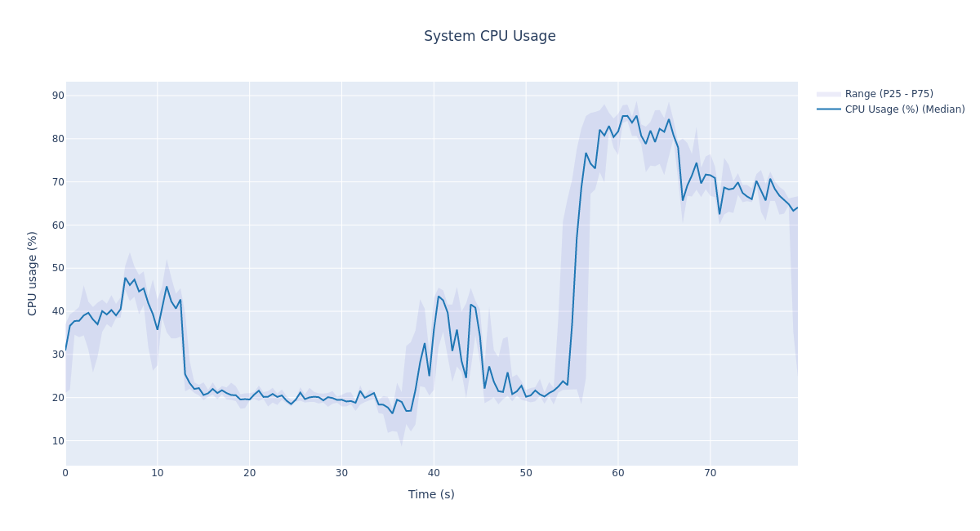Click the chart title System CPU Usage
The image size is (980, 531).
pos(489,37)
